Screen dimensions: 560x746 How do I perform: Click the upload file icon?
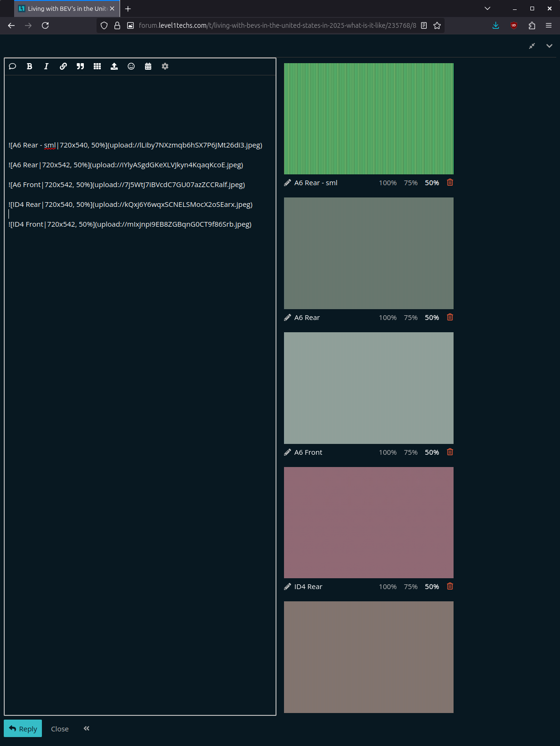114,66
